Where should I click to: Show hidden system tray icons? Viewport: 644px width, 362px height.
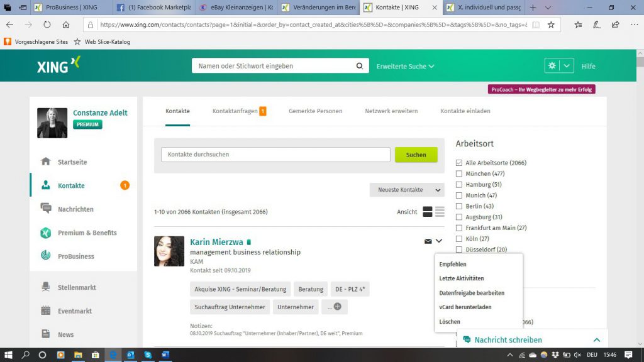coord(509,354)
